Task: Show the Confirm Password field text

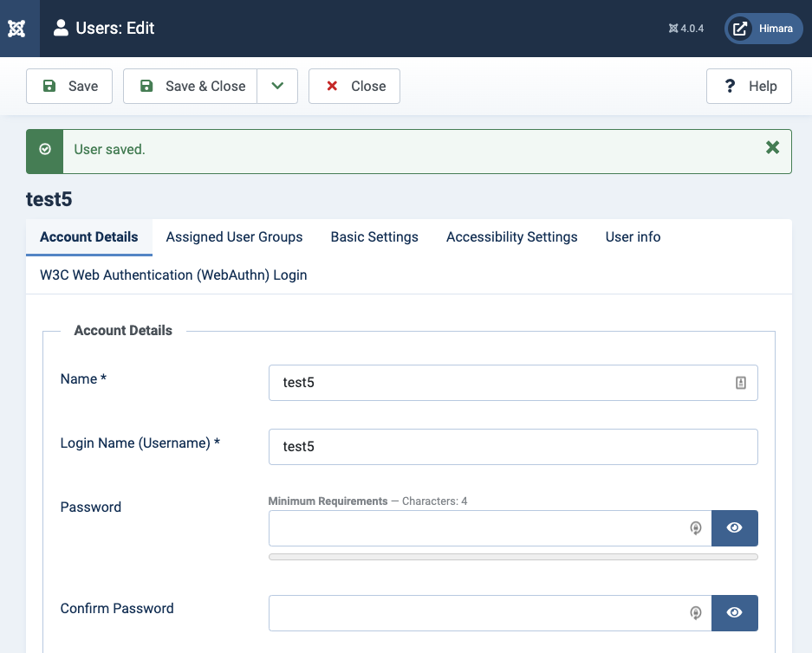Action: 734,613
